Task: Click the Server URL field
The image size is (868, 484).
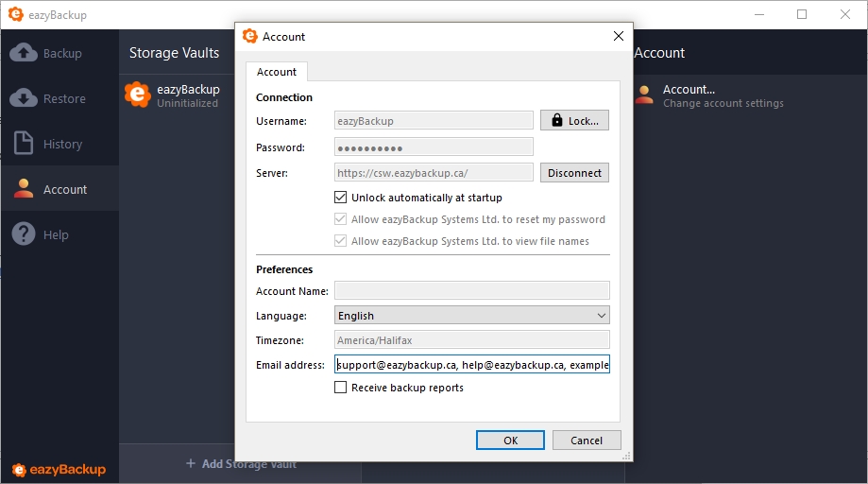Action: click(434, 172)
